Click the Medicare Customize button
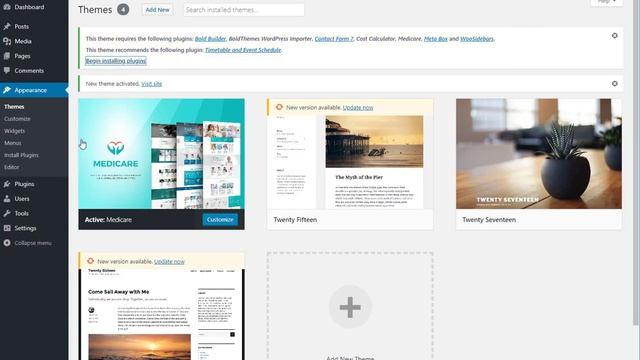Screen dimensions: 640x360 tap(220, 220)
